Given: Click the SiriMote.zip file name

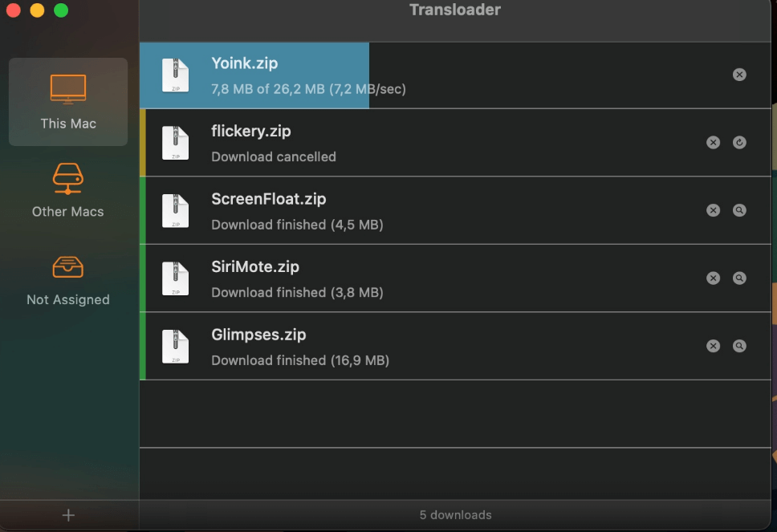Looking at the screenshot, I should [x=255, y=267].
